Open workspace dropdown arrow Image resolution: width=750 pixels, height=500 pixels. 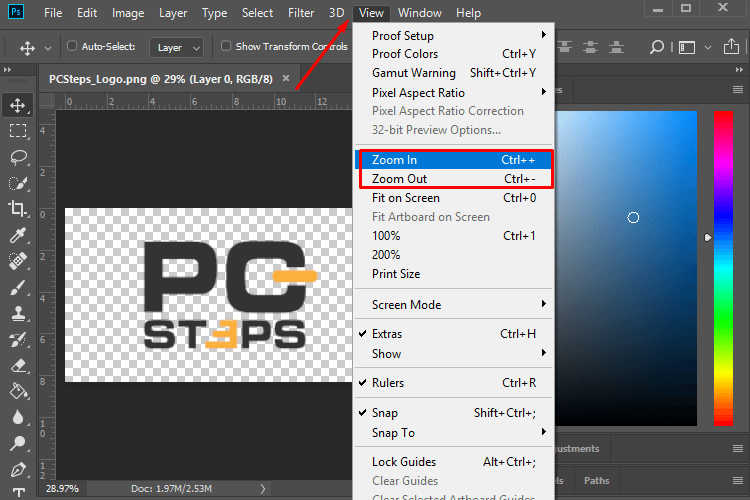[708, 48]
